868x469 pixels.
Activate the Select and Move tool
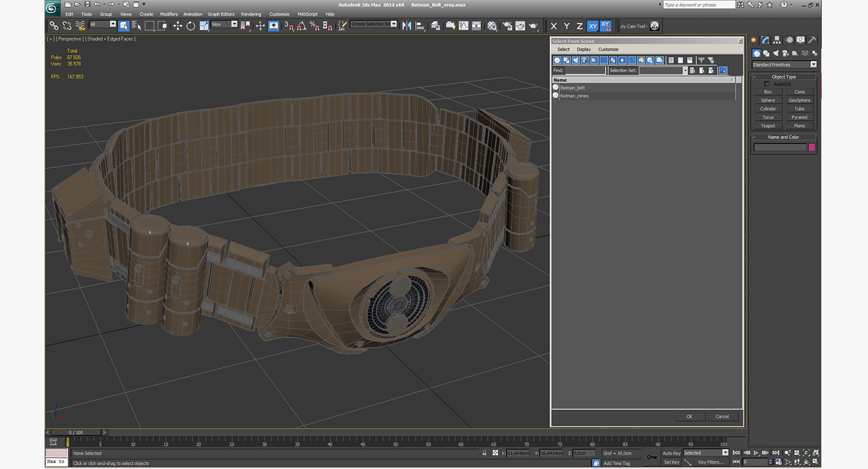(x=177, y=26)
